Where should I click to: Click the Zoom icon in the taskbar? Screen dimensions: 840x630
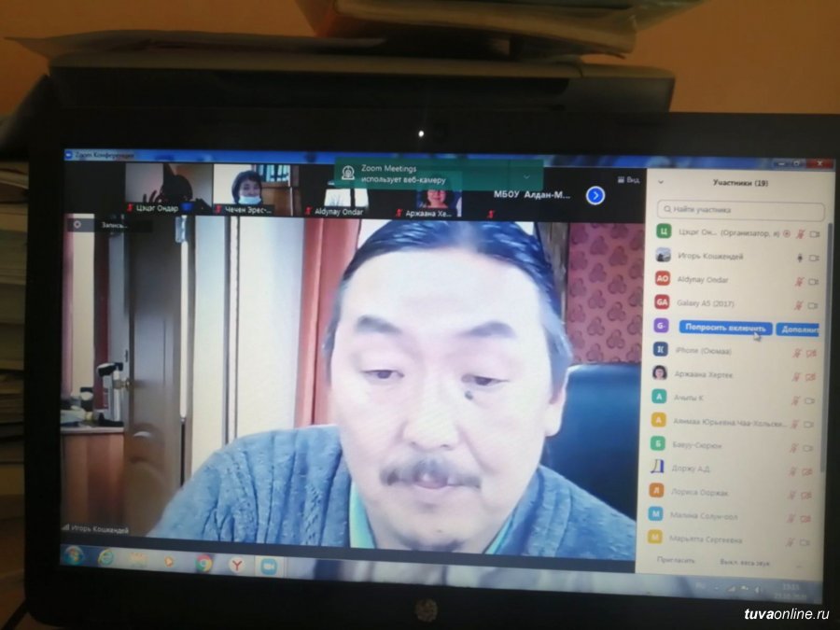(269, 565)
